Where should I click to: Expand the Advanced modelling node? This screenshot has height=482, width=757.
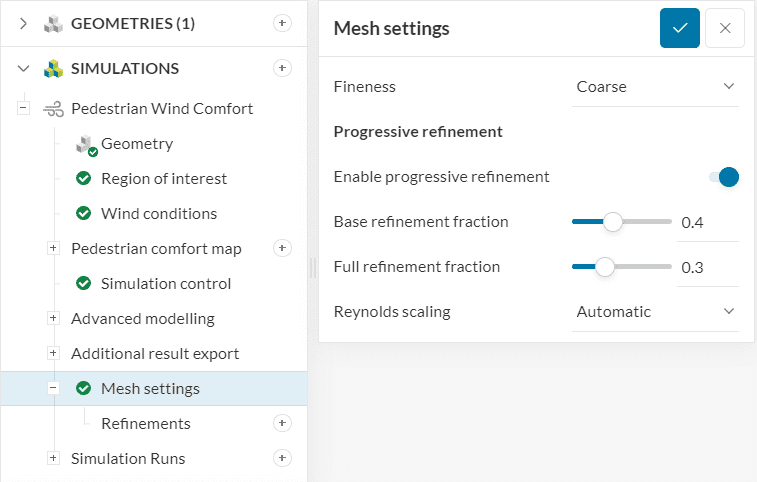click(53, 319)
